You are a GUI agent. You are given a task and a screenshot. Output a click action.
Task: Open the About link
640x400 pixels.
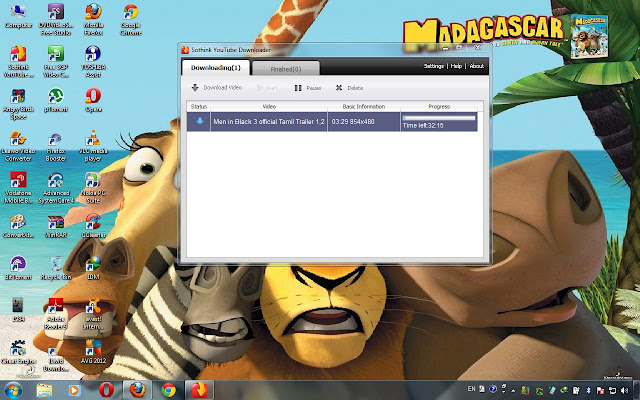(x=476, y=66)
